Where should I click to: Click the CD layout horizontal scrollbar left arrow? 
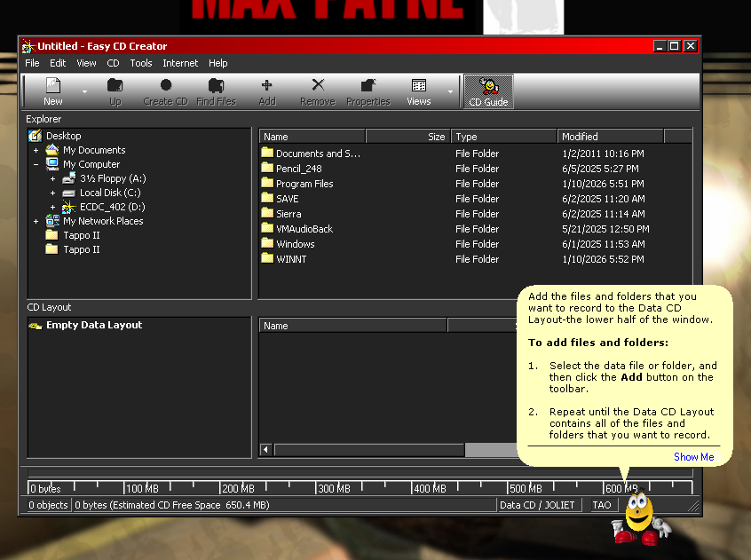[265, 450]
